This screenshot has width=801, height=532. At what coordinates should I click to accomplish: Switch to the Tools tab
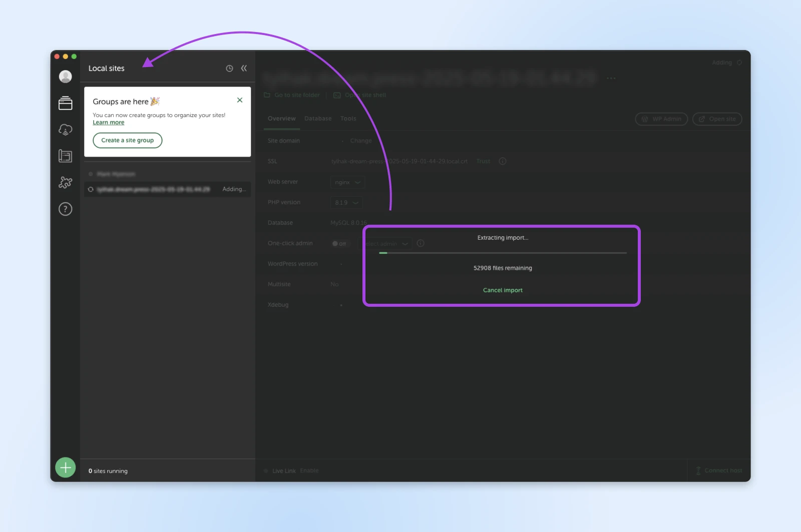(348, 119)
